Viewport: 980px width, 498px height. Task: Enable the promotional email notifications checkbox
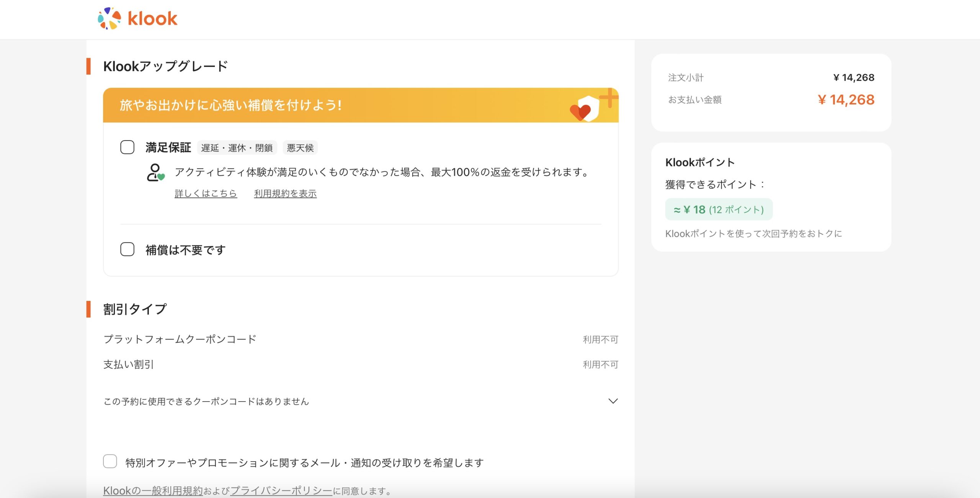click(x=110, y=462)
